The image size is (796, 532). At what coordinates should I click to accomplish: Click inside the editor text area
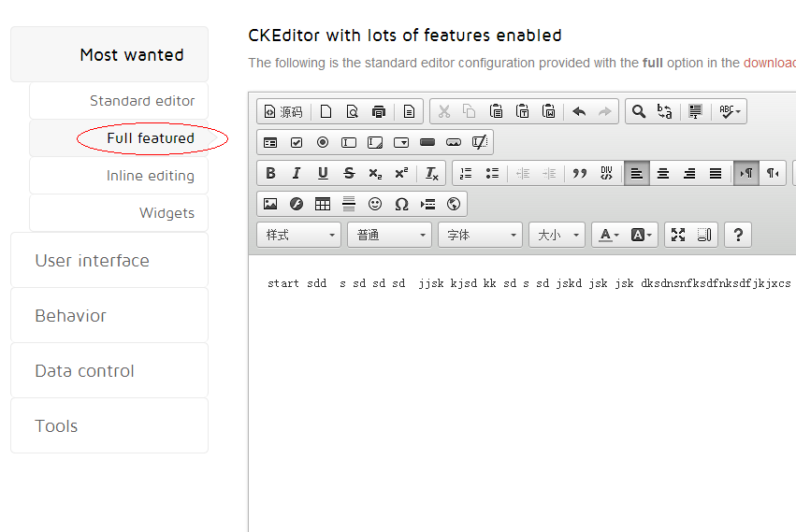(x=522, y=394)
